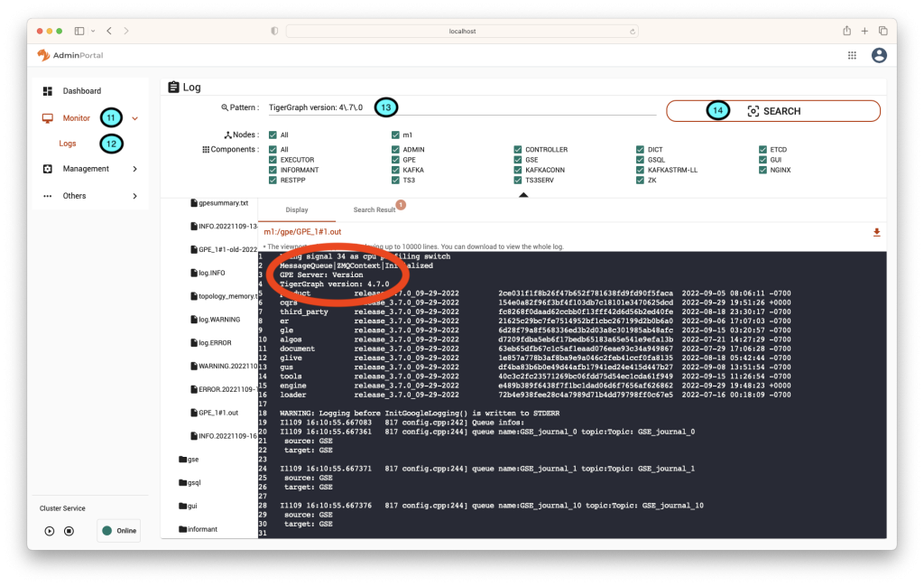
Task: Collapse the filter panel with triangle
Action: (523, 194)
